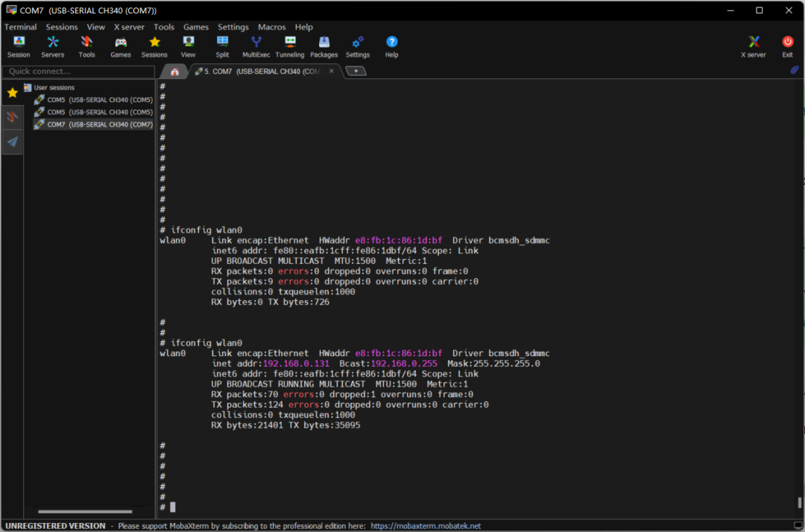
Task: Add a new tab with plus button
Action: pos(356,71)
